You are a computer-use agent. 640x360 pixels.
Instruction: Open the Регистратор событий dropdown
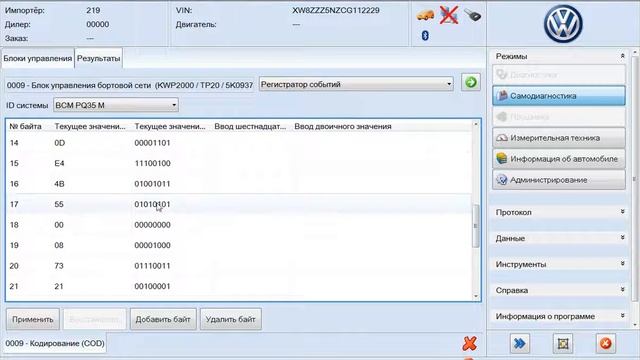(356, 84)
